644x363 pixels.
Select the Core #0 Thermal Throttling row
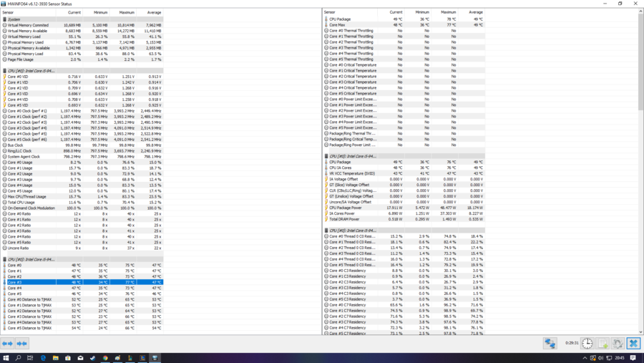coord(404,31)
